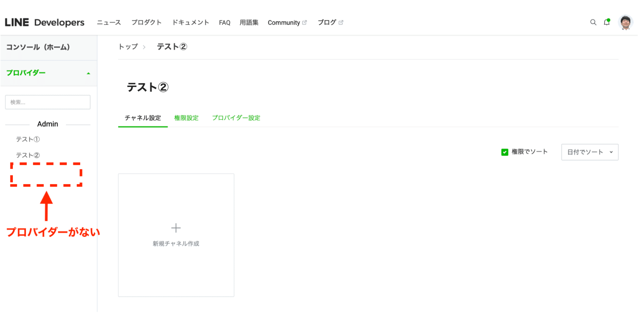
Task: Click the Community external link icon
Action: coord(305,22)
